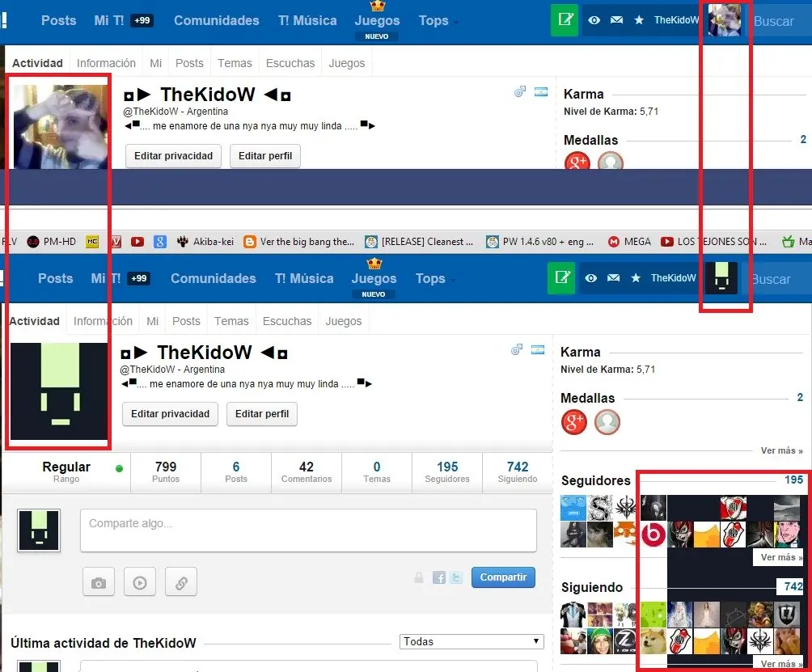
Task: Open the YouTube icon bookmark next to Google
Action: [x=137, y=242]
